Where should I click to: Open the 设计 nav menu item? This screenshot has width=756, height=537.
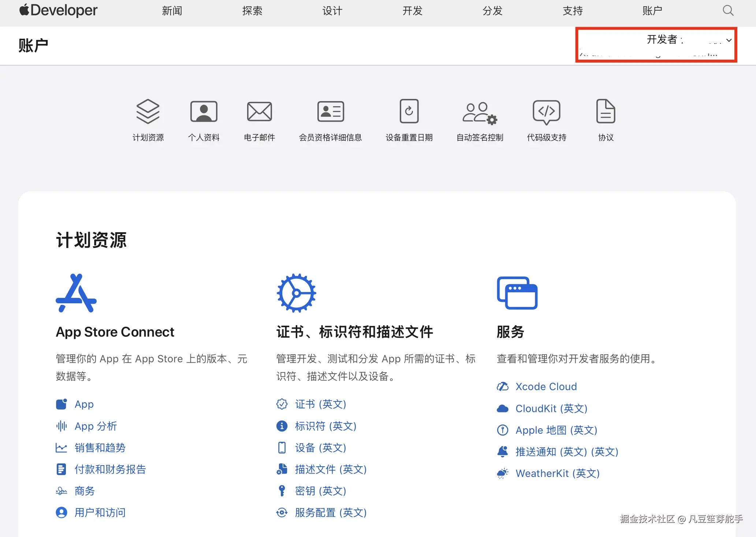pos(332,11)
